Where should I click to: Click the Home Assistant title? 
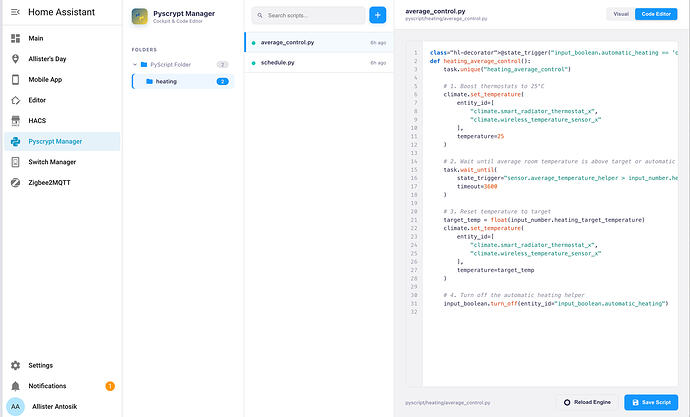62,12
